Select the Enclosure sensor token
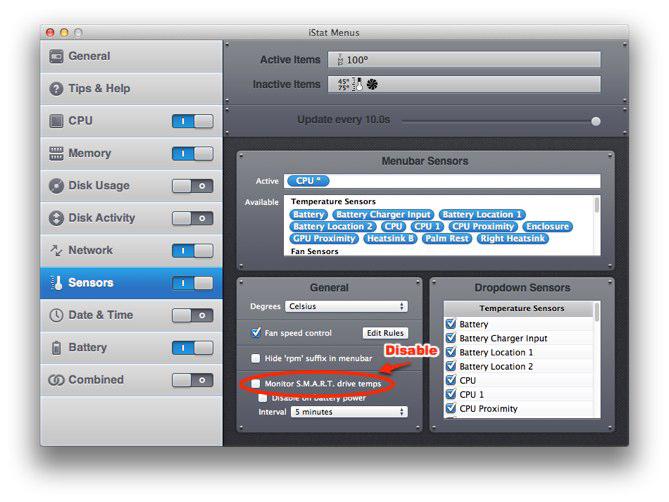Viewport: 669px width, 502px height. click(x=547, y=226)
